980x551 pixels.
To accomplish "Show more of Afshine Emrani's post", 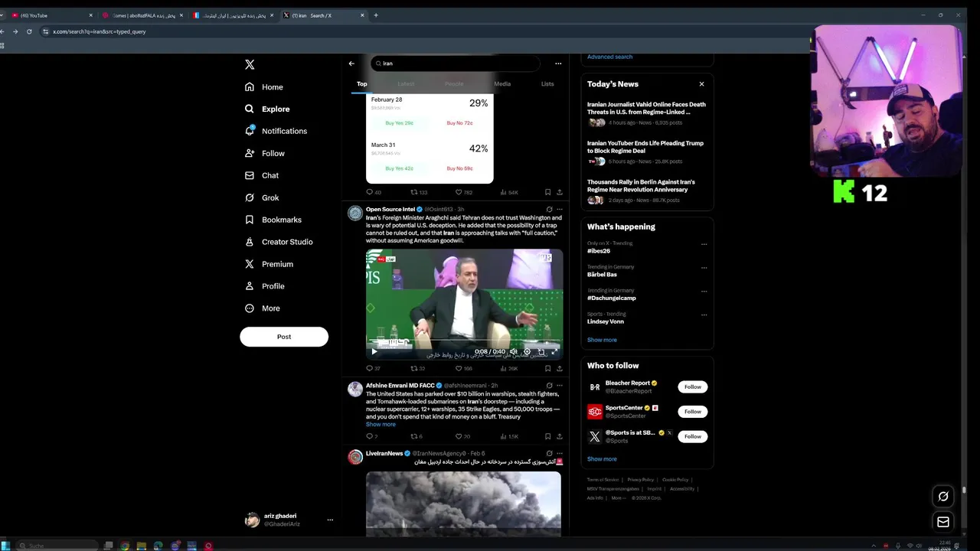I will click(381, 425).
